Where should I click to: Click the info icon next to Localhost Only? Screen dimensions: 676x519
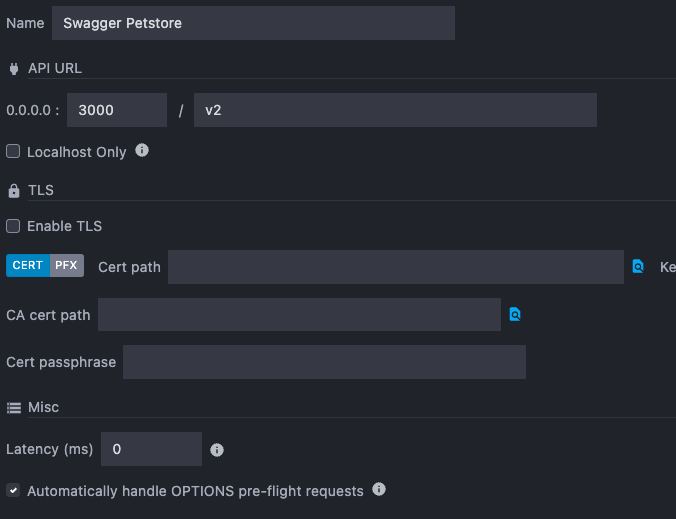pyautogui.click(x=142, y=150)
